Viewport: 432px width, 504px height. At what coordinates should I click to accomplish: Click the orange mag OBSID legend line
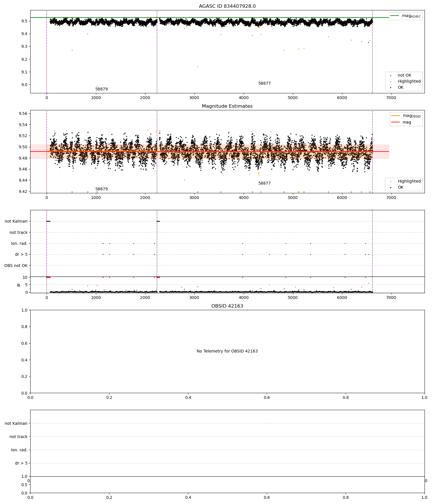tap(396, 116)
